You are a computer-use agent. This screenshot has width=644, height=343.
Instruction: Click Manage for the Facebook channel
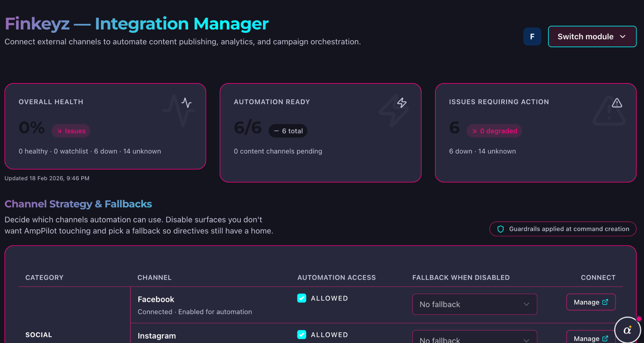tap(591, 302)
